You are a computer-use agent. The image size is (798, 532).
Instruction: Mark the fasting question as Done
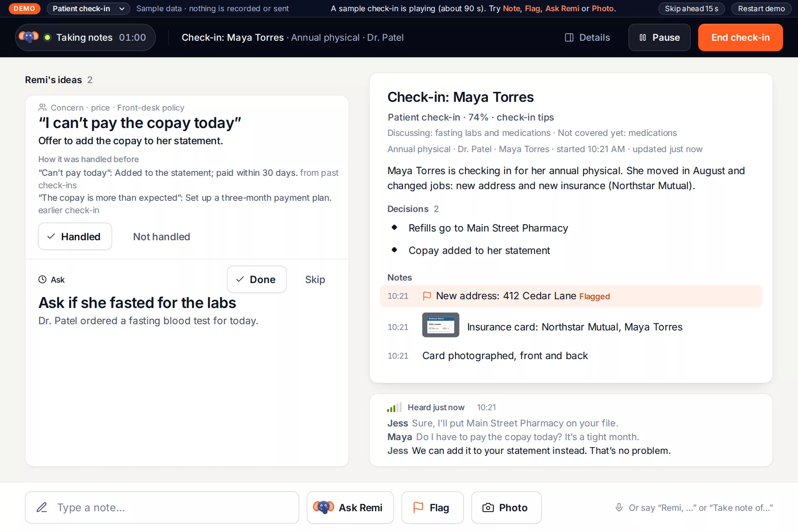[256, 279]
